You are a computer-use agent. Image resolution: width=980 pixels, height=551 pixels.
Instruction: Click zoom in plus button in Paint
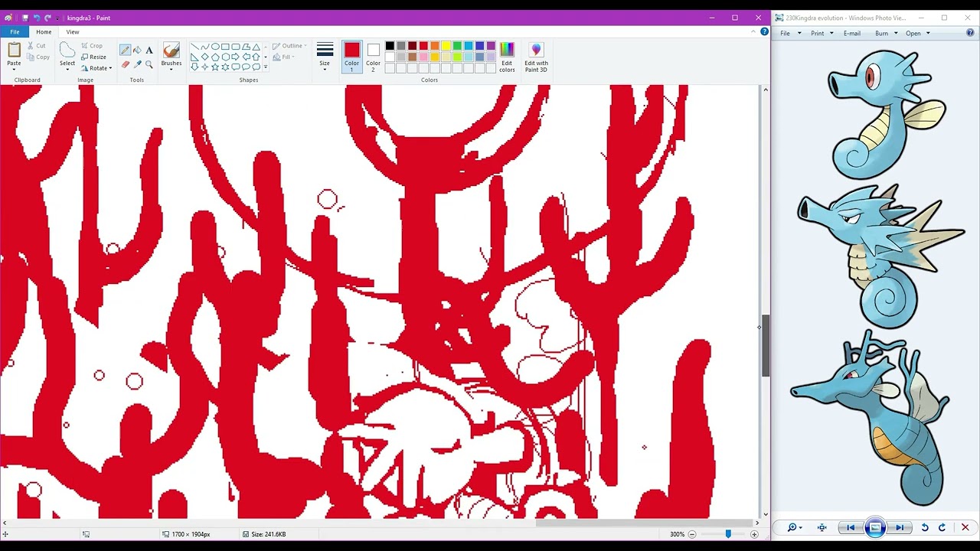[x=754, y=534]
